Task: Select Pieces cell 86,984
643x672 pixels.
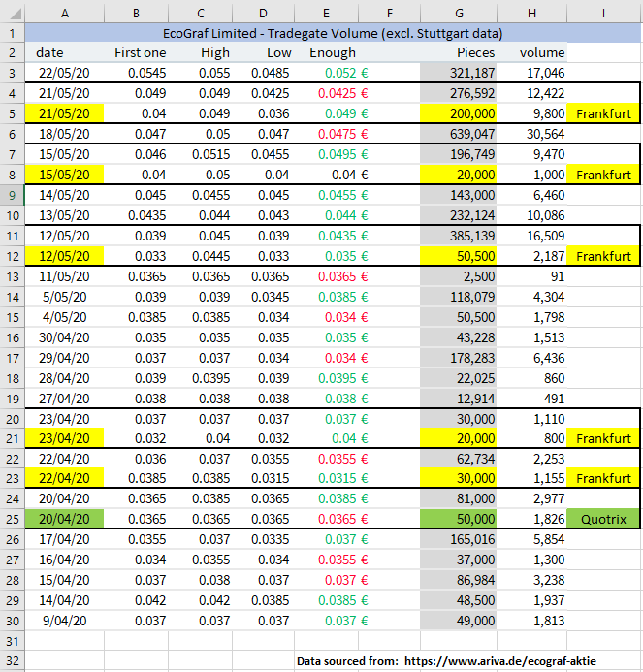Action: (x=459, y=580)
